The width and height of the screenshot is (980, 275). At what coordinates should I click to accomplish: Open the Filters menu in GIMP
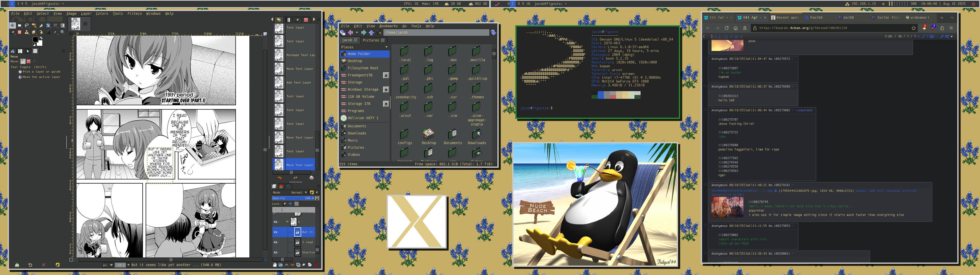(134, 14)
